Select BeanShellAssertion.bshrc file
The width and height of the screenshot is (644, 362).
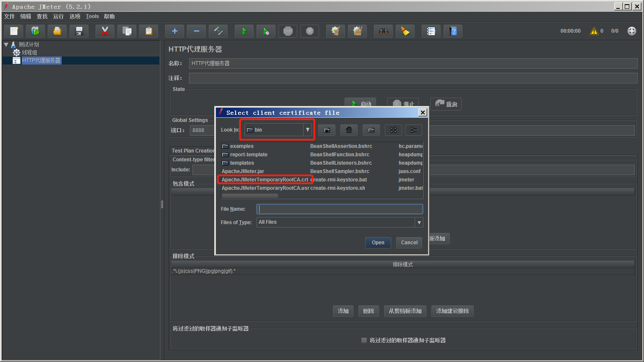click(341, 146)
